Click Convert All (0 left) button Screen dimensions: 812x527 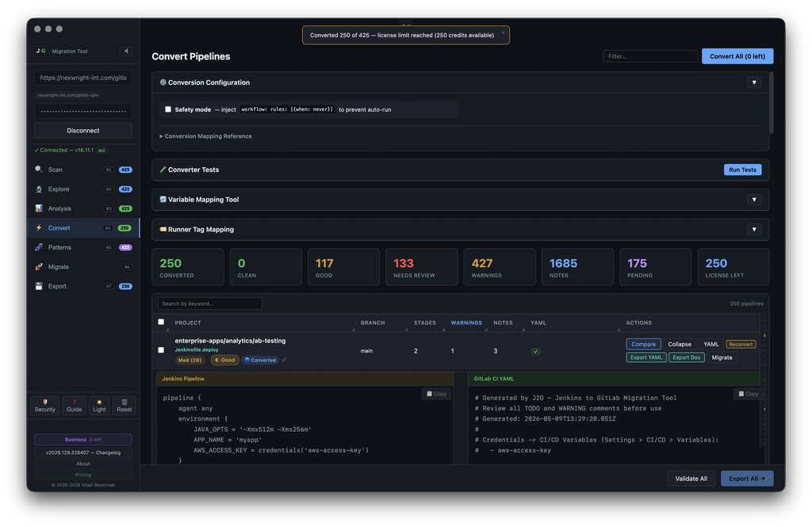coord(737,56)
